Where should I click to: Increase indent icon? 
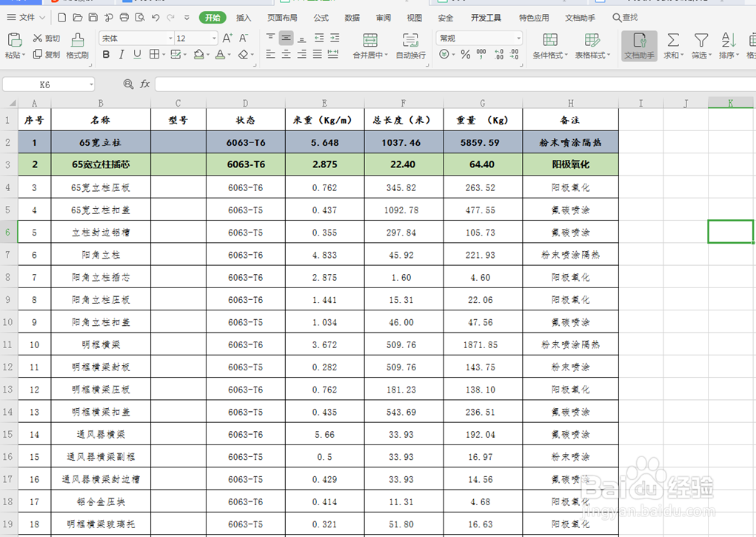click(x=335, y=38)
